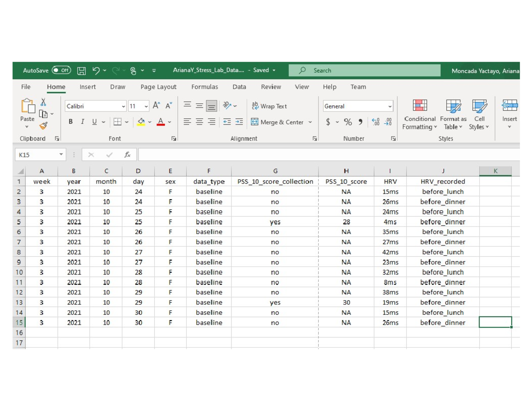The height and width of the screenshot is (411, 532).
Task: Switch to the Insert tab
Action: pyautogui.click(x=87, y=87)
